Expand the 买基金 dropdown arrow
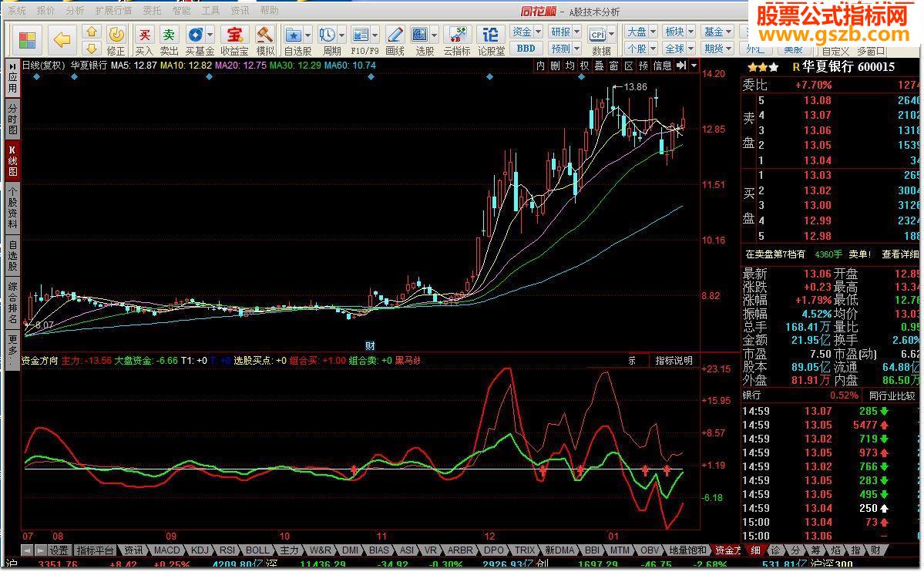924x572 pixels. coord(210,35)
